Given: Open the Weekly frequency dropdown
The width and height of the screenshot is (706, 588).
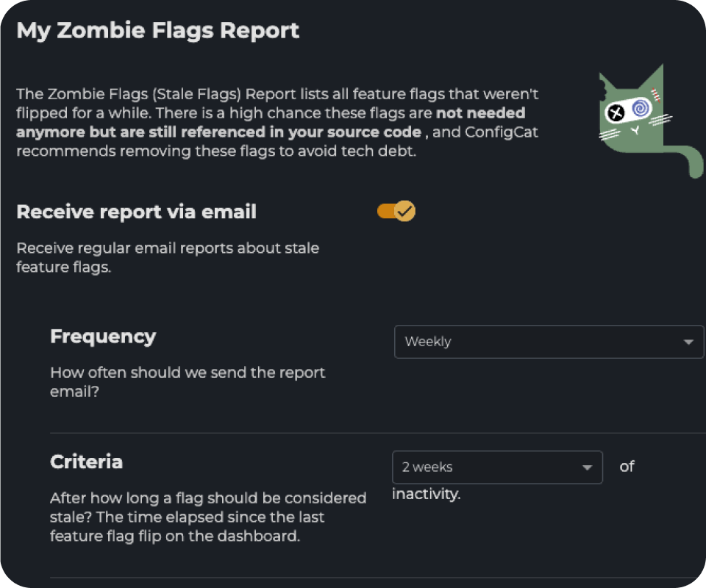Looking at the screenshot, I should tap(549, 342).
